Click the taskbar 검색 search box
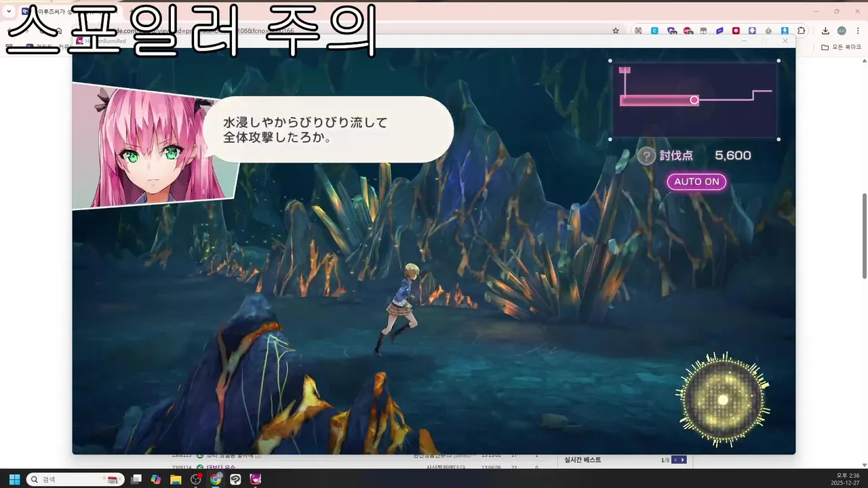 pos(75,479)
